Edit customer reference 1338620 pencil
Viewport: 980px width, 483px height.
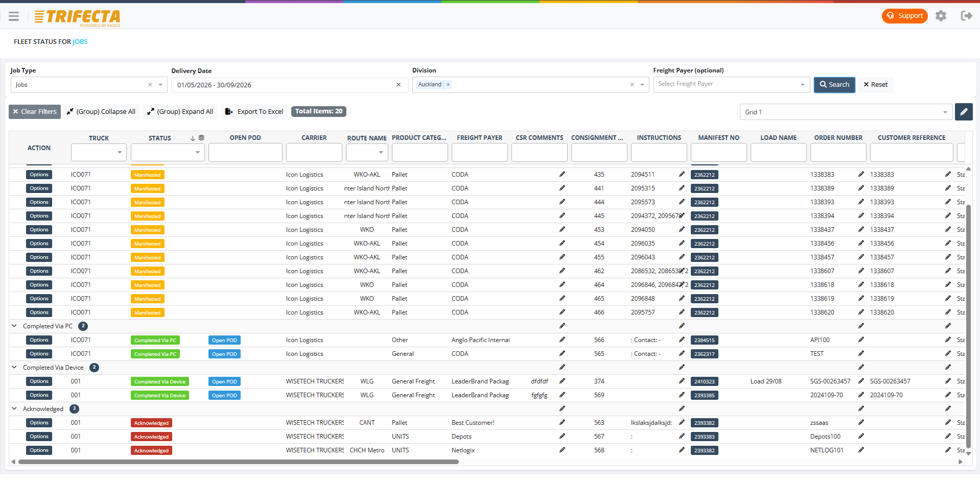click(948, 312)
